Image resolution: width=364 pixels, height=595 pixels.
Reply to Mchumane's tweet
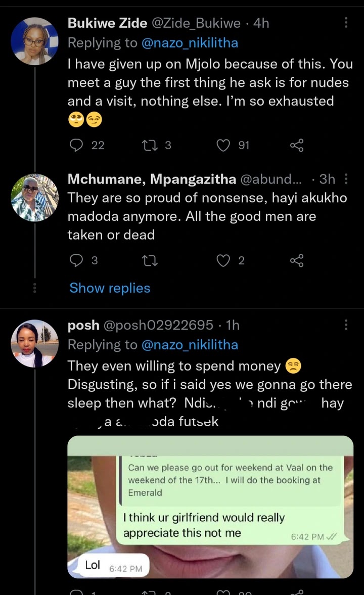[x=76, y=260]
